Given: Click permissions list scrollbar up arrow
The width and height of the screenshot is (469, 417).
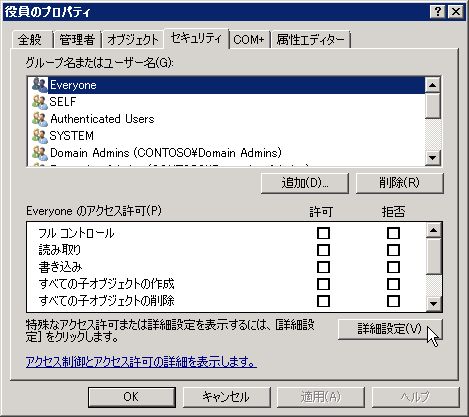Looking at the screenshot, I should (x=434, y=230).
